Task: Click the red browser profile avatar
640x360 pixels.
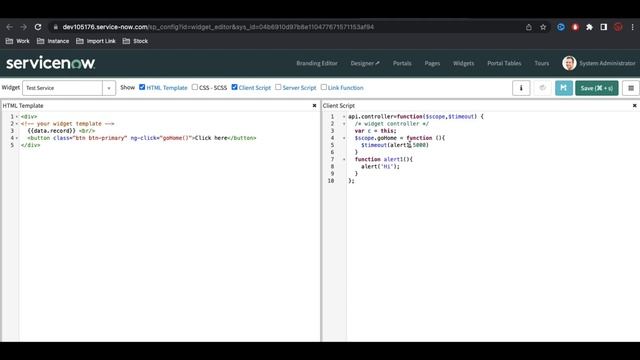Action: pyautogui.click(x=618, y=27)
